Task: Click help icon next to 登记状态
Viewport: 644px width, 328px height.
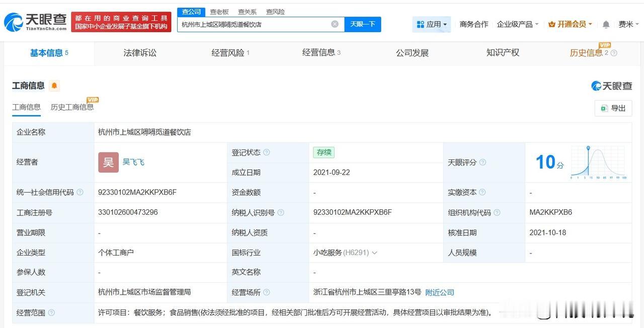Action: click(267, 152)
